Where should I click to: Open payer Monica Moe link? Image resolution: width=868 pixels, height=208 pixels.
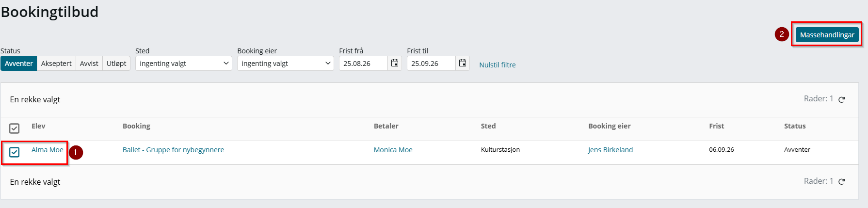click(x=393, y=150)
